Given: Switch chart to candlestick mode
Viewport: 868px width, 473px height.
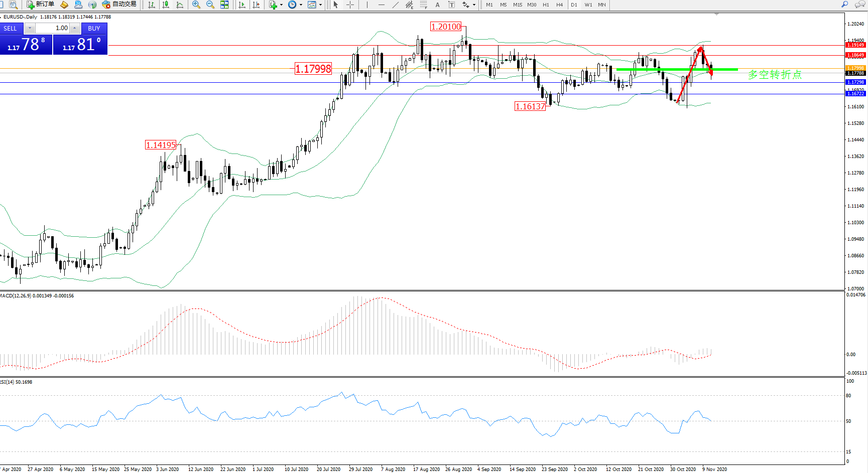Looking at the screenshot, I should pos(166,5).
